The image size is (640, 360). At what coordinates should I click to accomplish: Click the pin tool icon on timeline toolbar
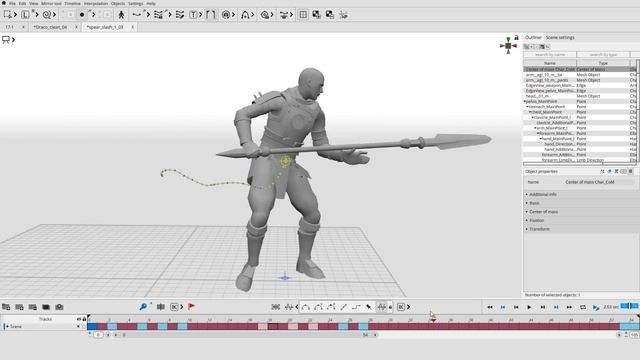[x=369, y=307]
